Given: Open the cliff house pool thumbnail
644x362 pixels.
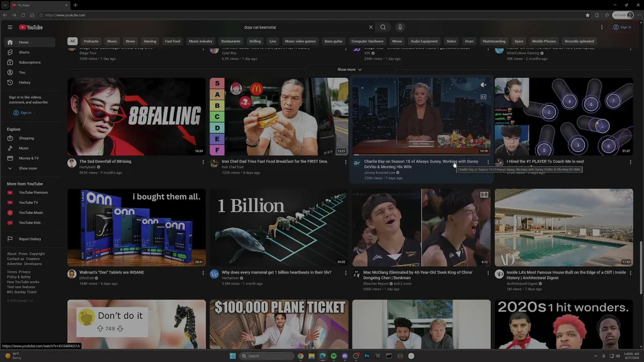Looking at the screenshot, I should coord(564,228).
